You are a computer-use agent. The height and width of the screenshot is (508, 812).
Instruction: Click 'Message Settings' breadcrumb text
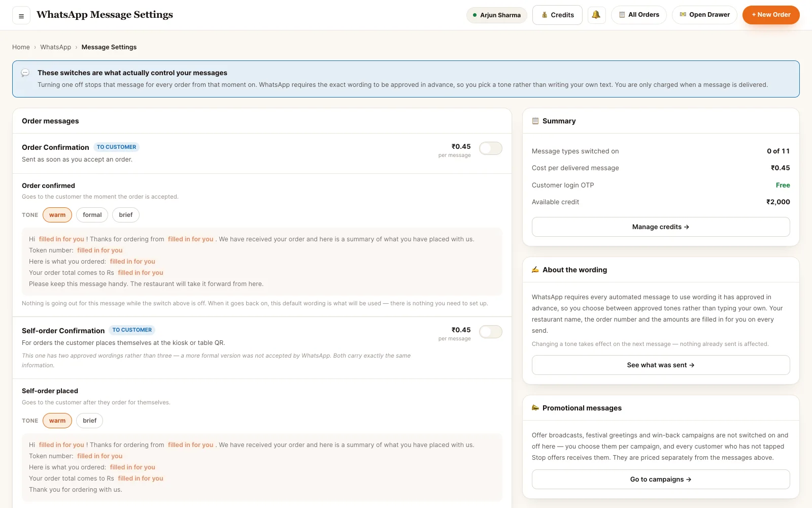pyautogui.click(x=109, y=47)
